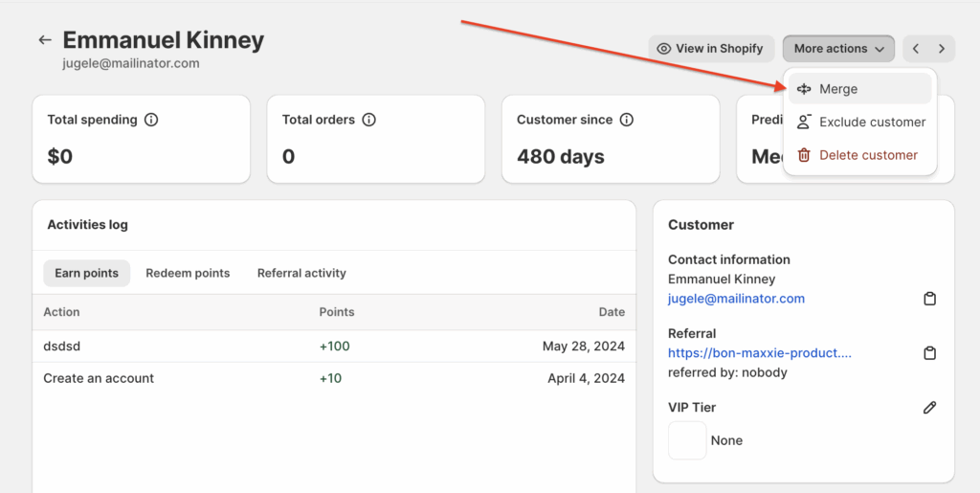The image size is (980, 493).
Task: Open the jugele@mailinator.com email link
Action: click(x=736, y=299)
